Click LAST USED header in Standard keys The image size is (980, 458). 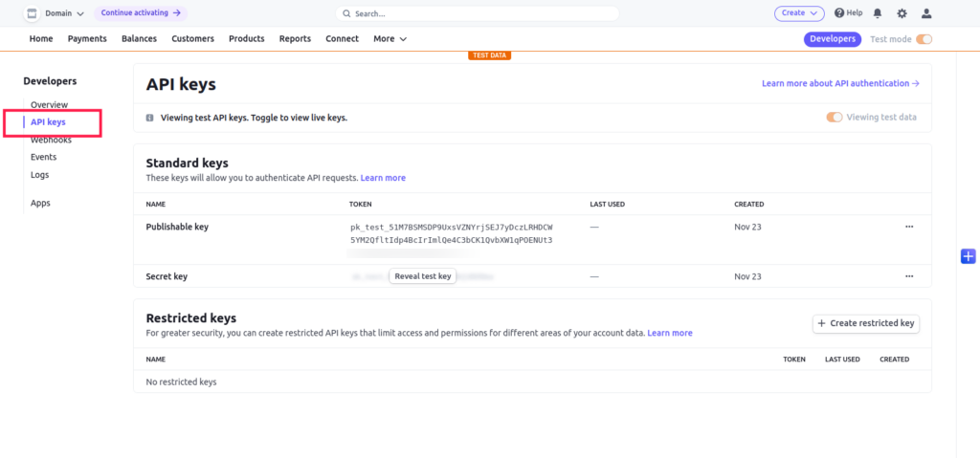coord(607,205)
